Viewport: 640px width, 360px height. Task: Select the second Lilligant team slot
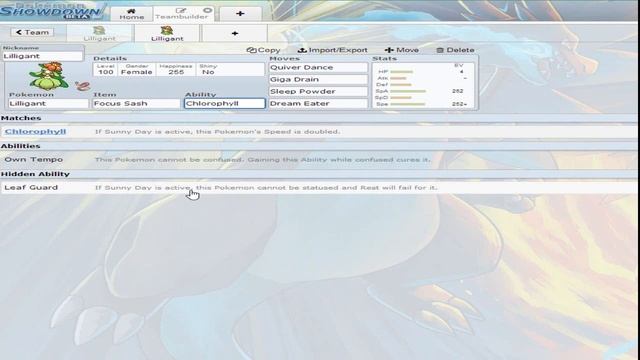point(167,33)
